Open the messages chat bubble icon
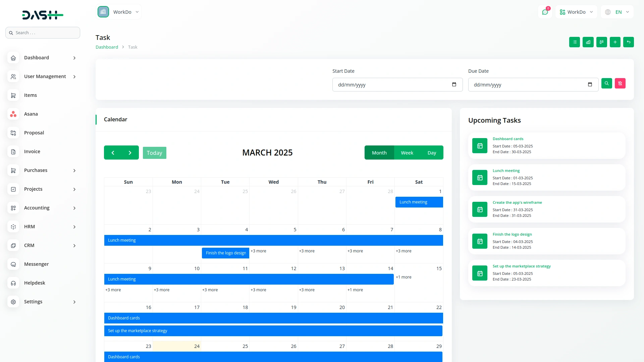The image size is (644, 362). [545, 12]
